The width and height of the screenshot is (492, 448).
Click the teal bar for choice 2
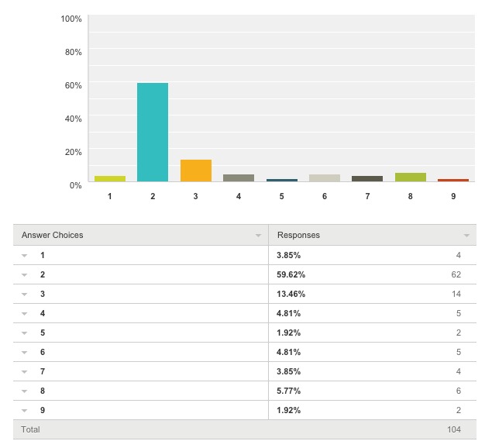[x=153, y=132]
